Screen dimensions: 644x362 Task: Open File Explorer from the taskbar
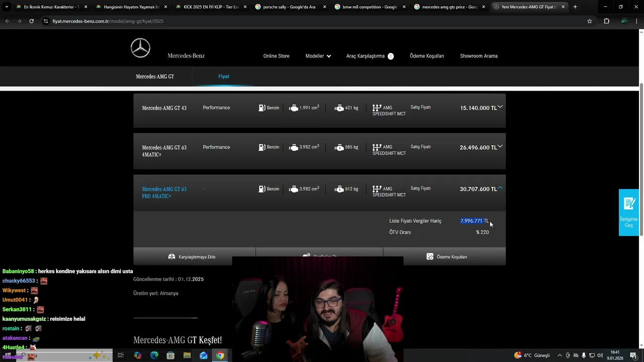click(x=187, y=355)
